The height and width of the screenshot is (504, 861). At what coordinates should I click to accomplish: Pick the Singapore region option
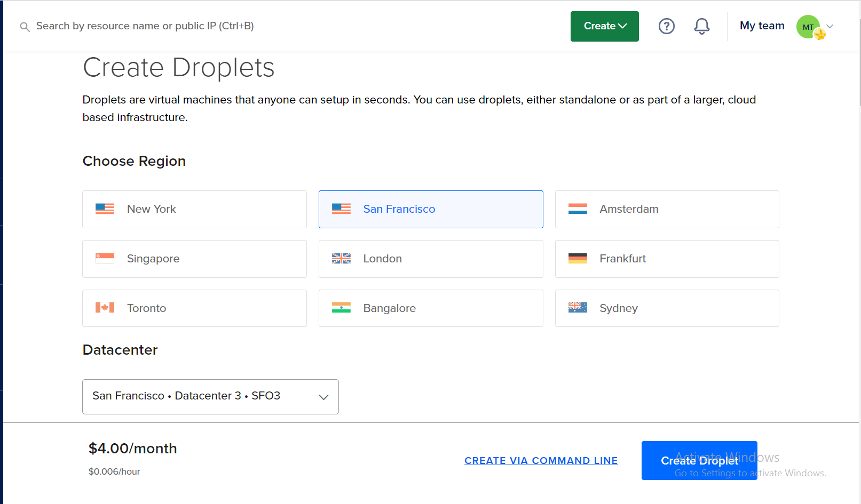click(x=194, y=259)
